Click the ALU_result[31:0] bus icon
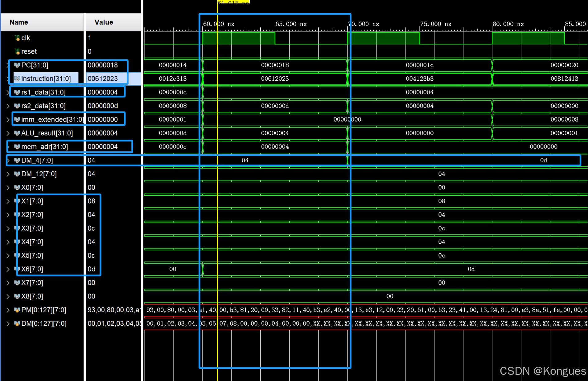The width and height of the screenshot is (588, 381). (17, 133)
